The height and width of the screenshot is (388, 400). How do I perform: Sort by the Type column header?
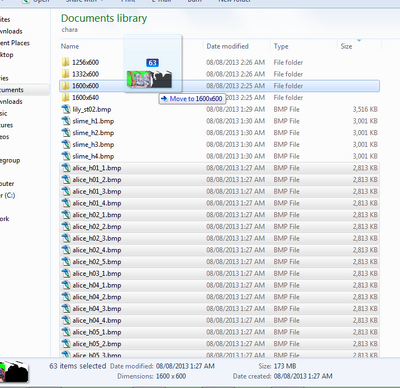pos(281,46)
